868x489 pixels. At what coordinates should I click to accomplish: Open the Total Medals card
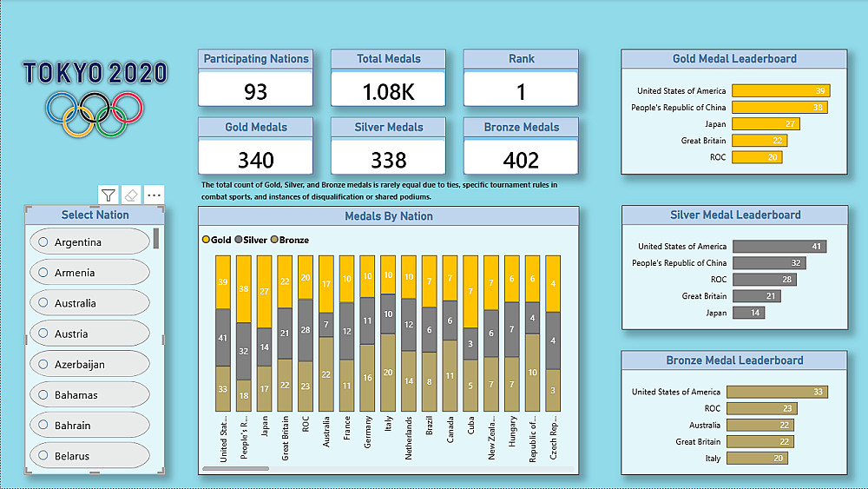(388, 78)
